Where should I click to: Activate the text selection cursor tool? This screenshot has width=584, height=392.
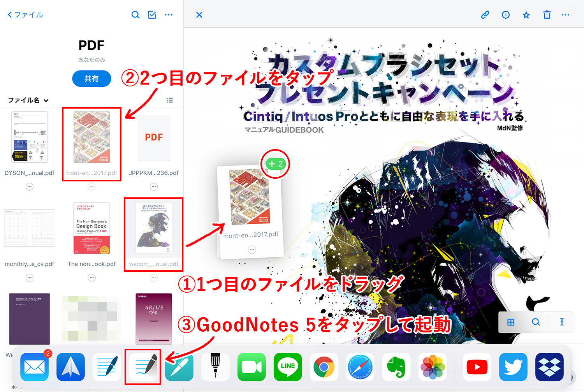pyautogui.click(x=562, y=322)
